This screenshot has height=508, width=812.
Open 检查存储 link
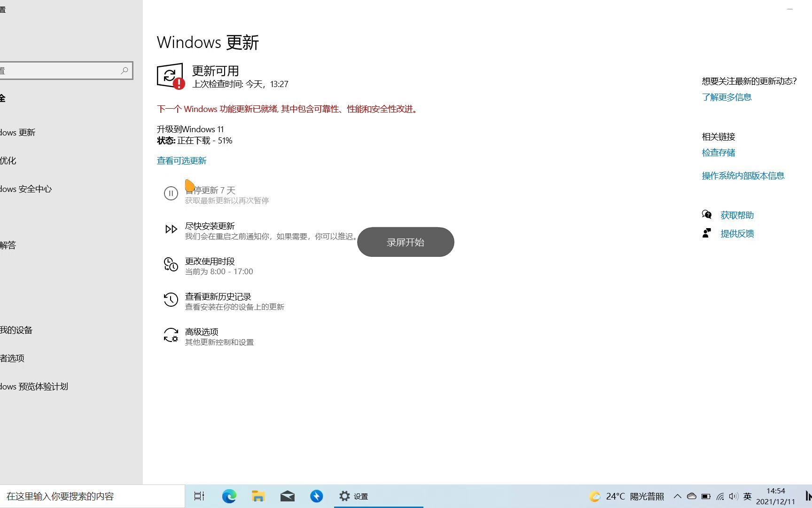coord(718,153)
